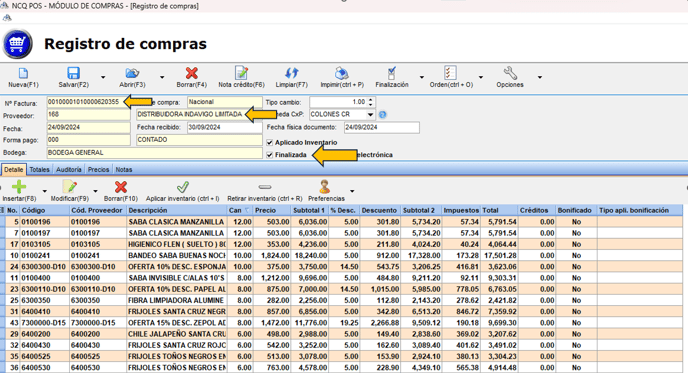Click the Total column header
The image size is (688, 373).
click(x=499, y=210)
